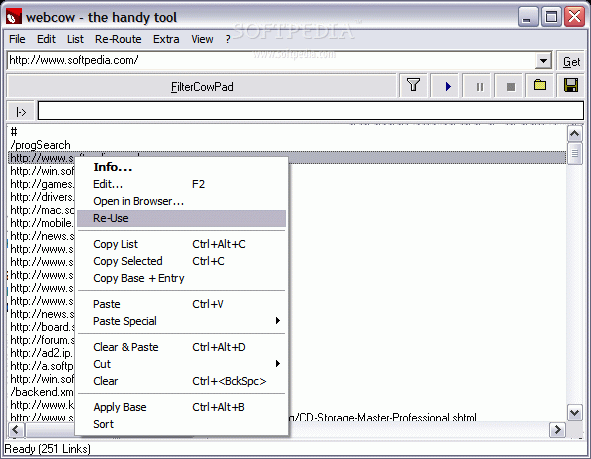Open the List menu
Viewport: 591px width, 459px height.
click(75, 39)
